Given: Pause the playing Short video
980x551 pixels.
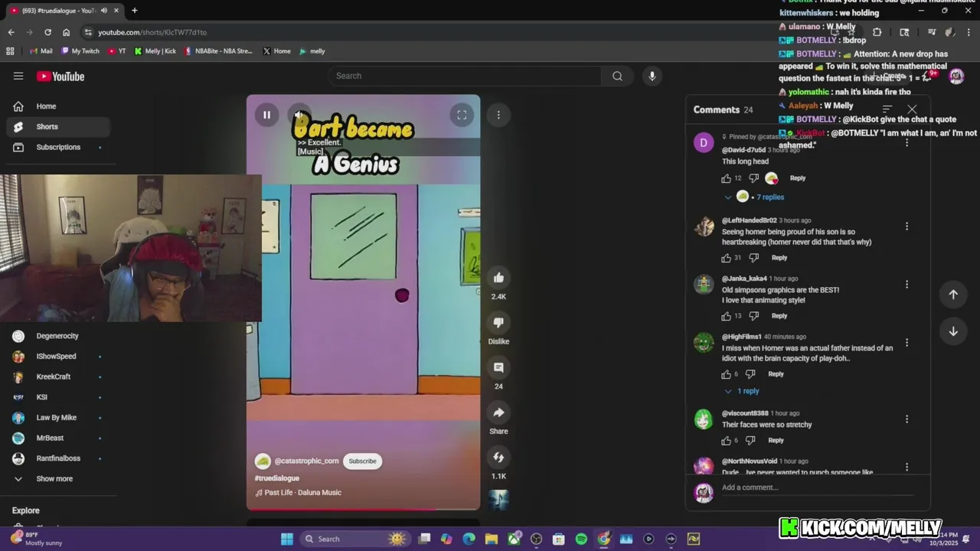Looking at the screenshot, I should (266, 115).
